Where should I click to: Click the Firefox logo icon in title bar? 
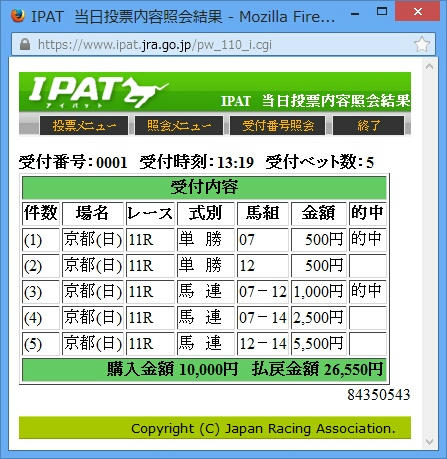point(18,15)
